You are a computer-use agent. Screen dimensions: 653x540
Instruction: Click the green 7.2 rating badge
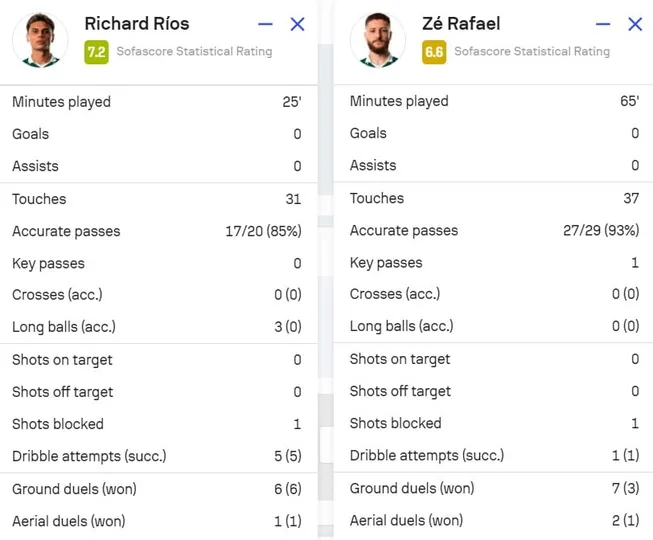(x=96, y=52)
